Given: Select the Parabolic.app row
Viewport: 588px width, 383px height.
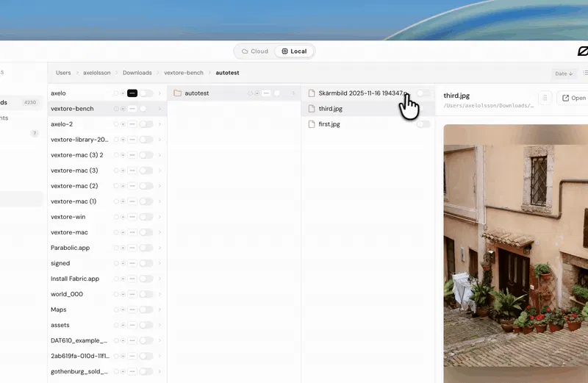Looking at the screenshot, I should 107,248.
